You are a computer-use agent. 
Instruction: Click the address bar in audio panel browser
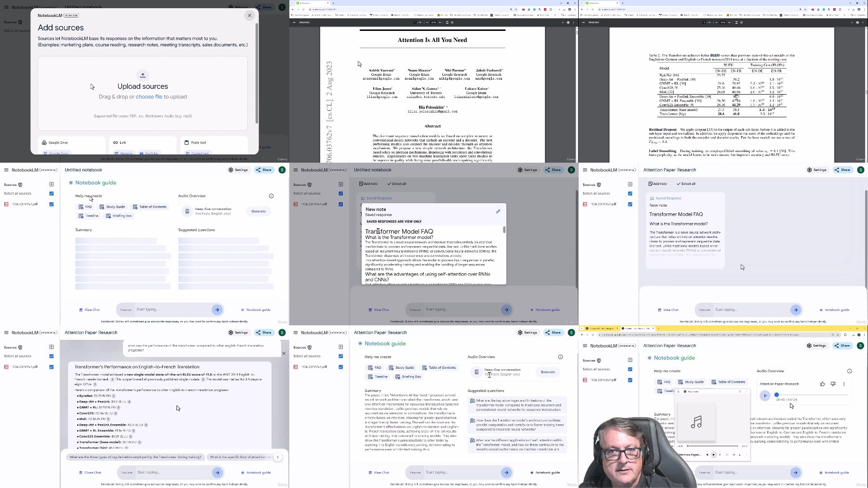click(x=719, y=335)
